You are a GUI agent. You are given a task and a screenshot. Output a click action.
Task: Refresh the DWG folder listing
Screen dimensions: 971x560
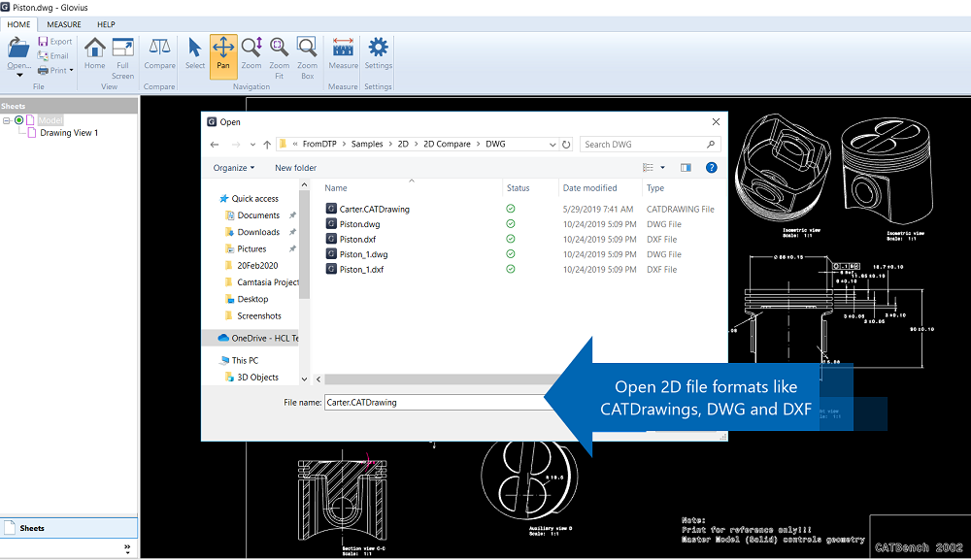[x=566, y=145]
